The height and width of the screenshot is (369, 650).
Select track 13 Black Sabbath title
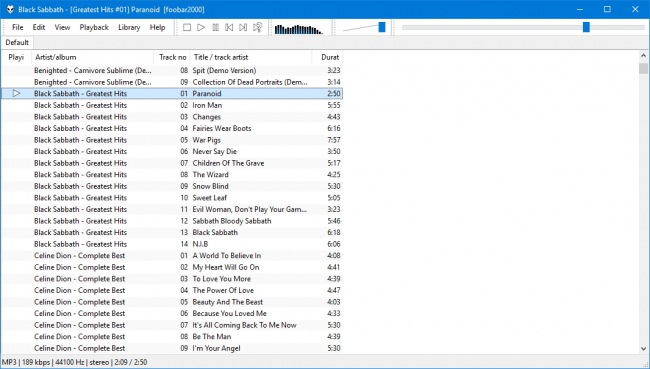(215, 233)
